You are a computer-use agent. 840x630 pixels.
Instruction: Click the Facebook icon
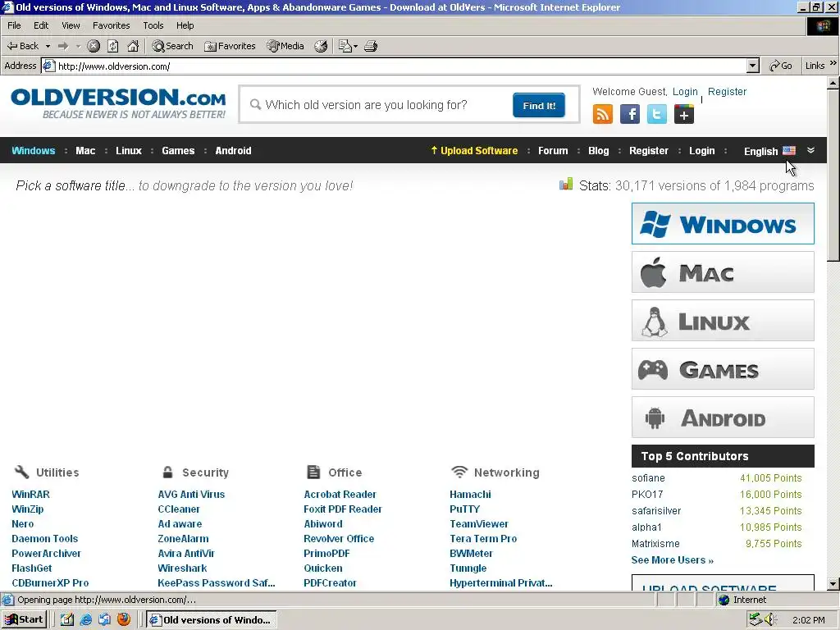click(x=630, y=114)
